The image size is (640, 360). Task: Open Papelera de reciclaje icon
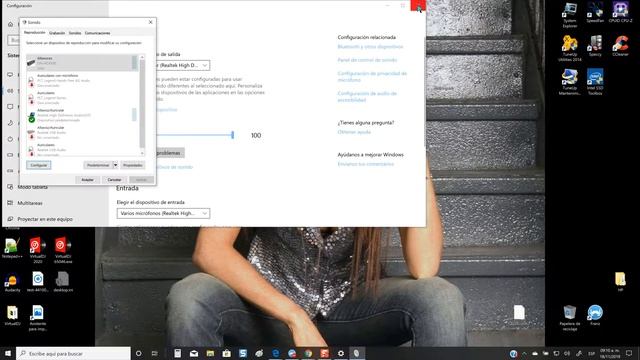(570, 318)
